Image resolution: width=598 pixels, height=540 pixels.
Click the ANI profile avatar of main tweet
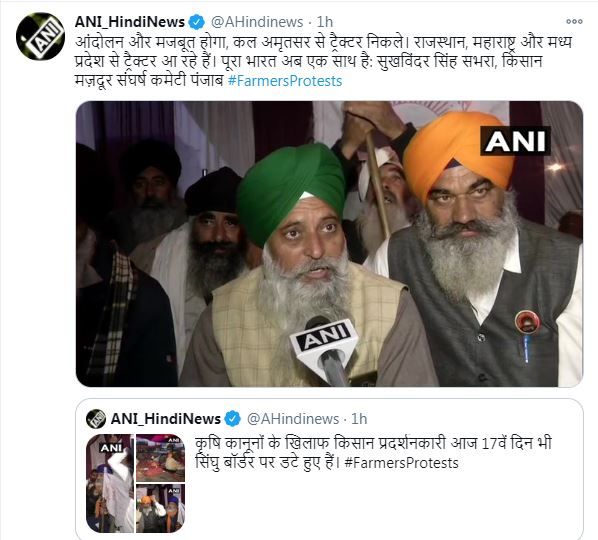pyautogui.click(x=40, y=36)
